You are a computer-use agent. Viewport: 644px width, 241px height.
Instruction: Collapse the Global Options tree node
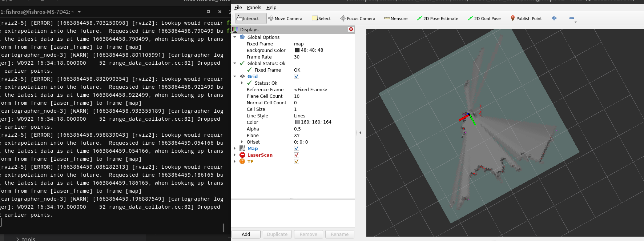(235, 37)
